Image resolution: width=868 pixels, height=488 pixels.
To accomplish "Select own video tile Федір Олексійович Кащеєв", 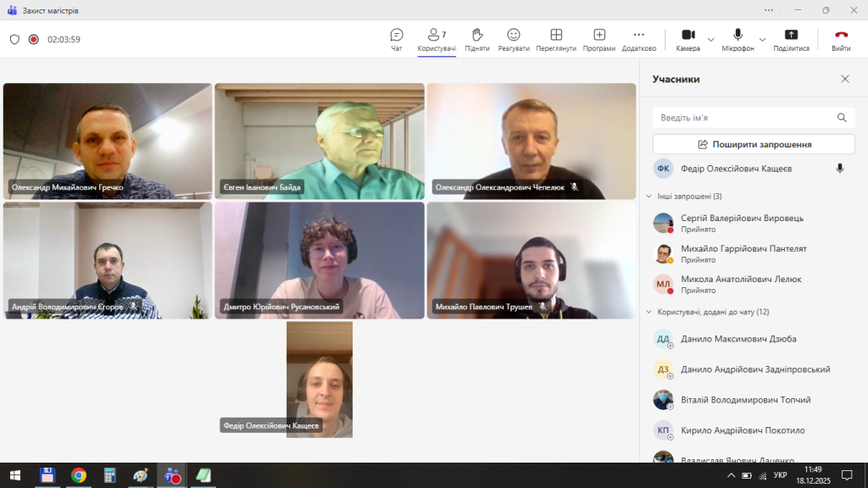I will [x=320, y=380].
